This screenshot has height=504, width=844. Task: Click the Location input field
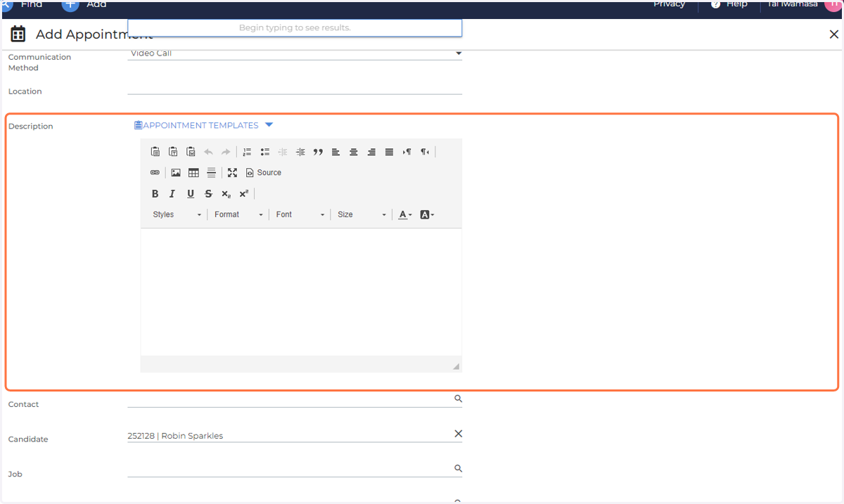(x=295, y=89)
